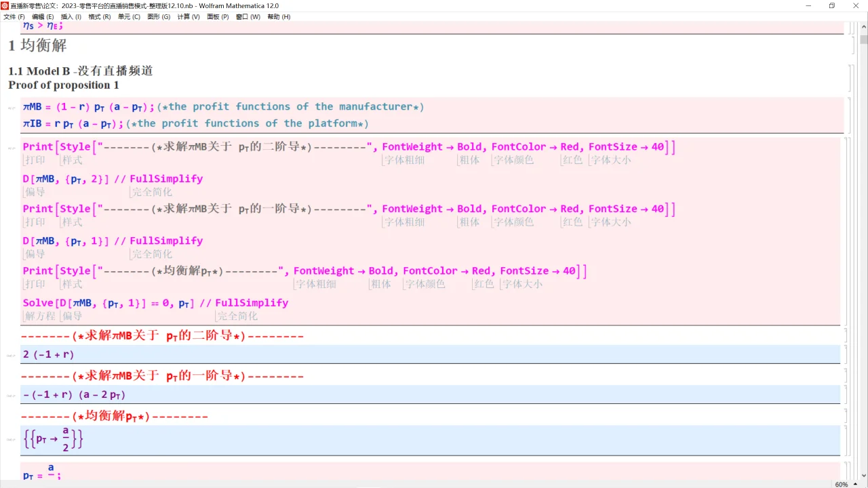This screenshot has width=868, height=488.
Task: Click the vertical scrollbar down arrow
Action: point(863,476)
